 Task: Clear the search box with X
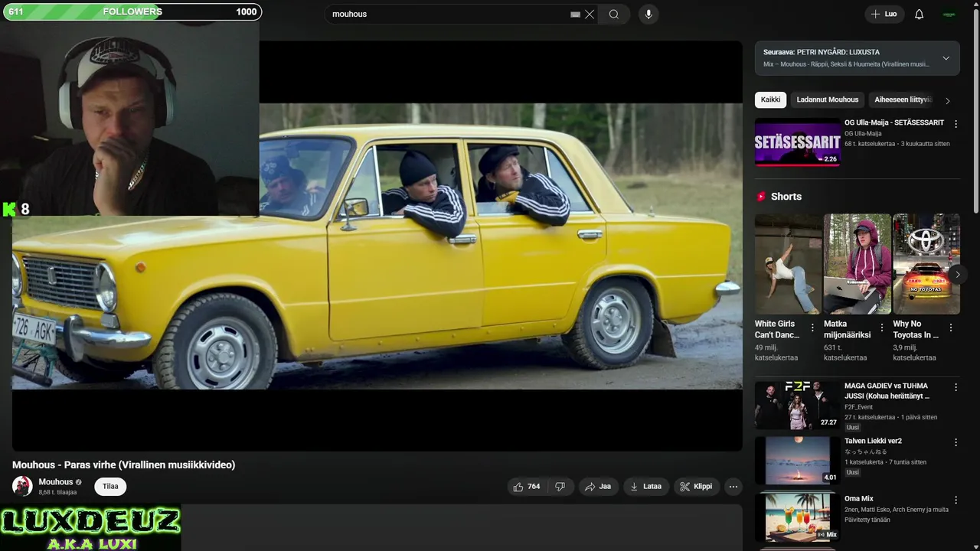click(590, 14)
